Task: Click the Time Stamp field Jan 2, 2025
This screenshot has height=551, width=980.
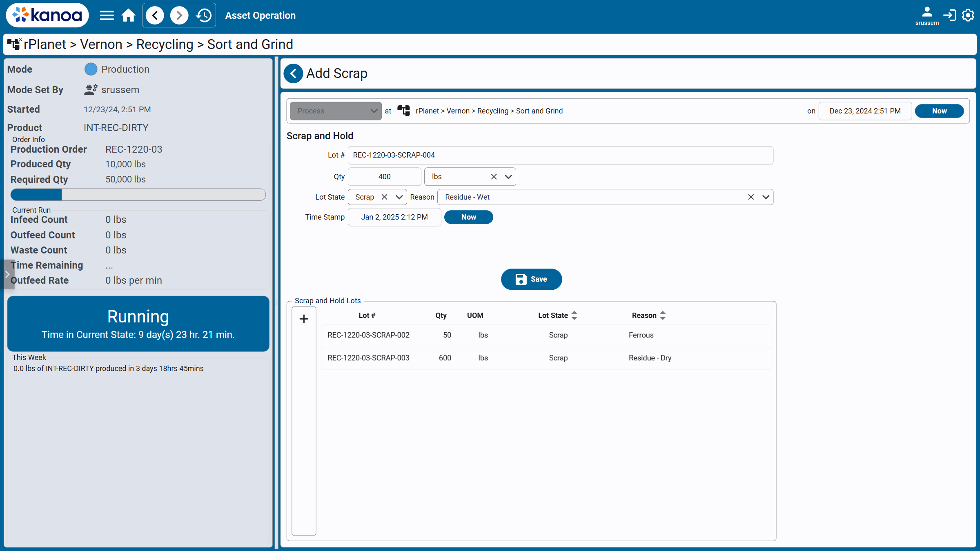Action: point(394,217)
